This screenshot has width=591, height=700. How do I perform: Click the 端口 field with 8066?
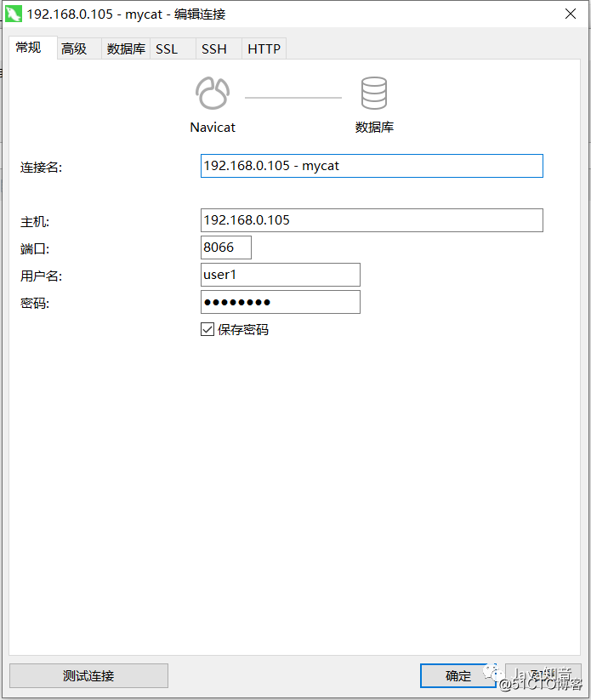point(226,248)
